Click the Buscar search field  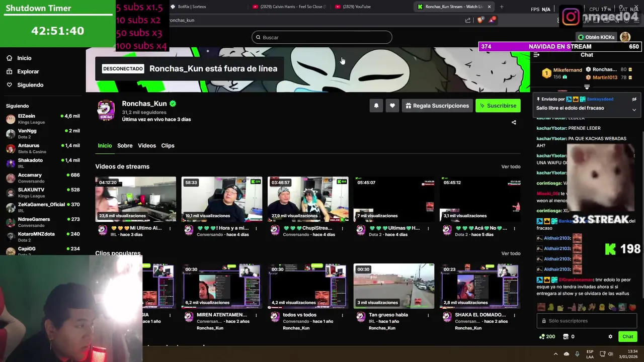pyautogui.click(x=322, y=37)
